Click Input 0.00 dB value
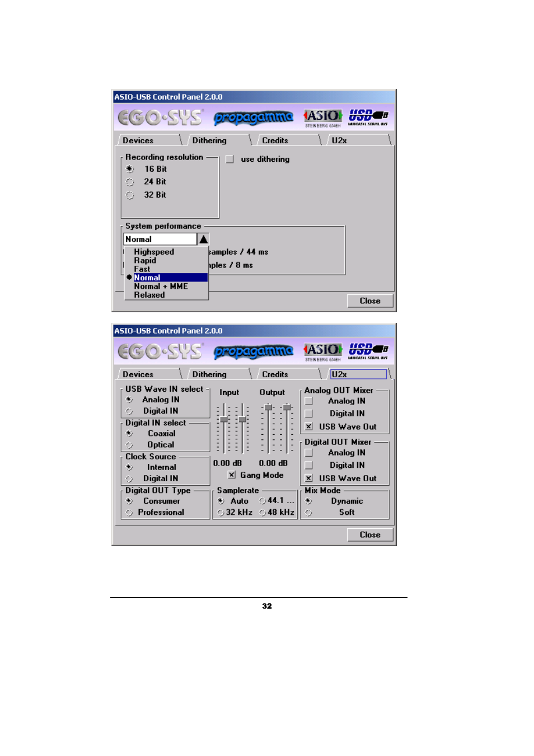Image resolution: width=534 pixels, height=756 pixels. (227, 463)
